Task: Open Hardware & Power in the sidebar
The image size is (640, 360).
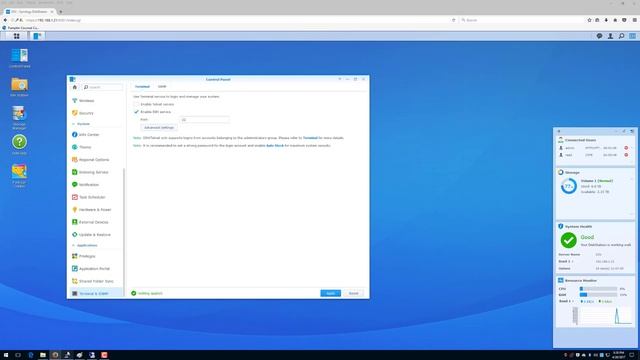Action: [96, 209]
